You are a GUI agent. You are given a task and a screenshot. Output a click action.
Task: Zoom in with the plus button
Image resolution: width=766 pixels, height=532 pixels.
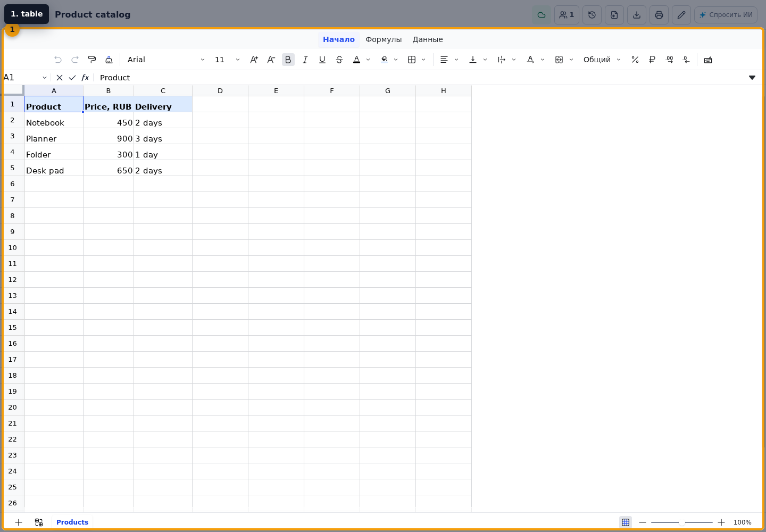tap(721, 522)
